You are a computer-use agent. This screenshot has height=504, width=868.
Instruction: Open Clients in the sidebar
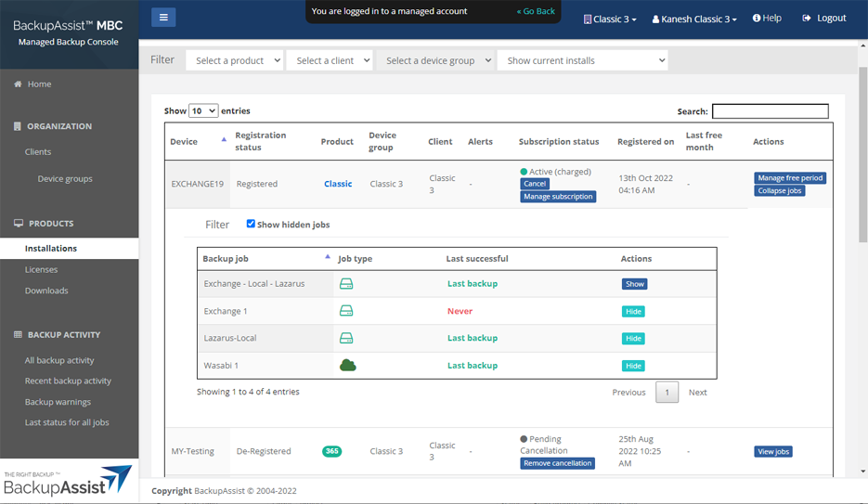[x=38, y=151]
